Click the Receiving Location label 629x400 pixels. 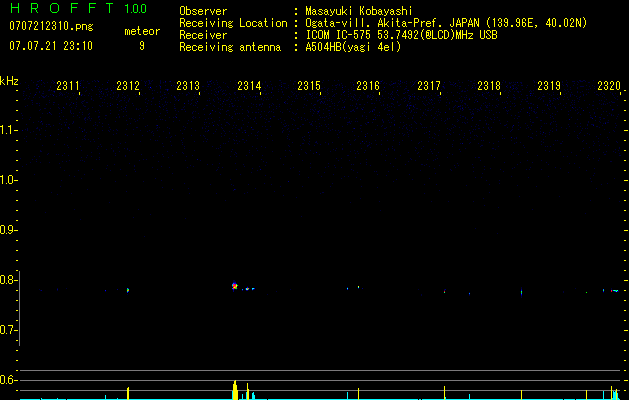pos(233,23)
